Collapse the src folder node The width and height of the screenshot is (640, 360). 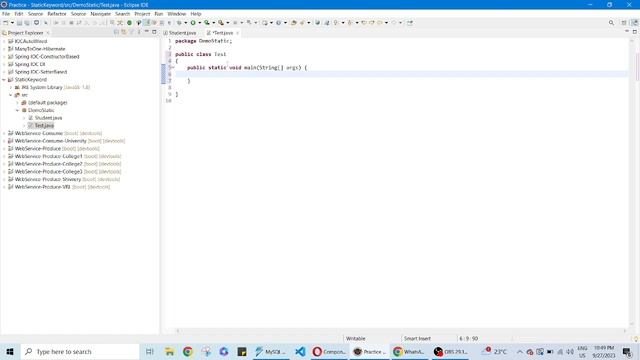[11, 95]
